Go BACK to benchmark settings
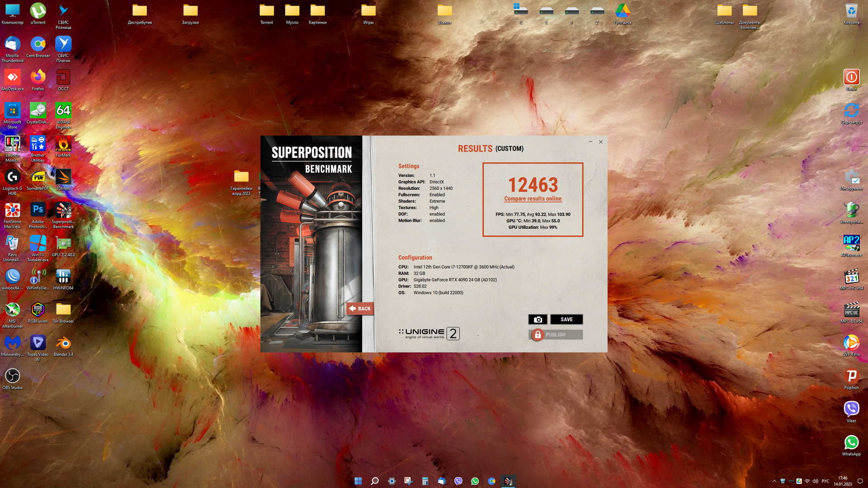The width and height of the screenshot is (868, 488). pyautogui.click(x=360, y=309)
